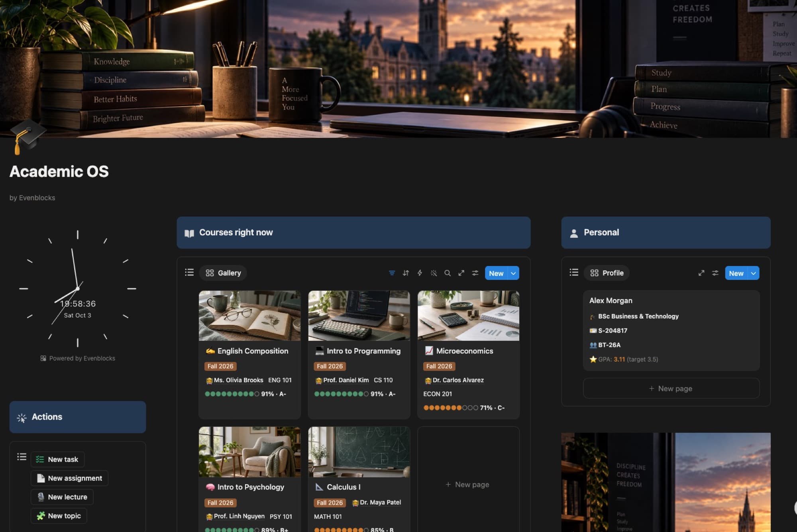The width and height of the screenshot is (797, 532).
Task: Click list icon left of Gallery tab
Action: (189, 272)
